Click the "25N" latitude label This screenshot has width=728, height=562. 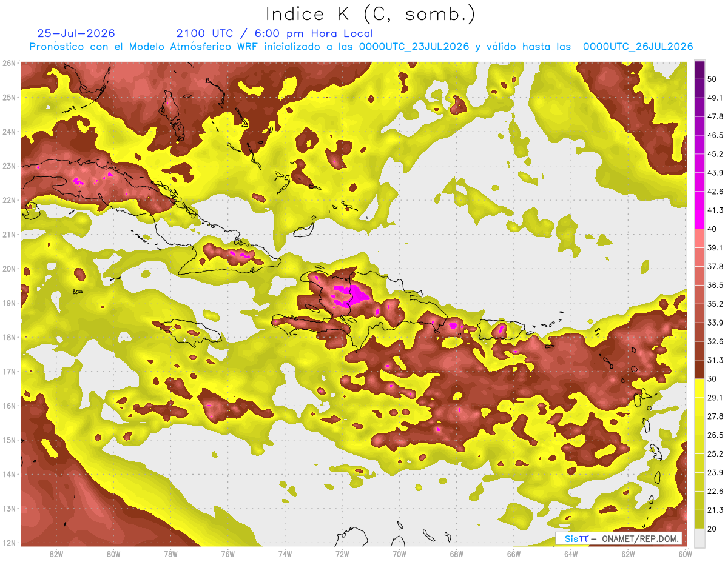(x=8, y=97)
